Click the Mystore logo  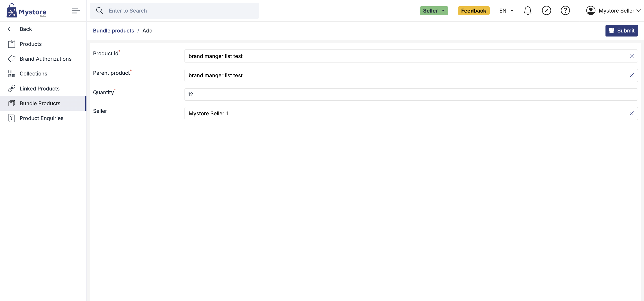click(x=26, y=11)
